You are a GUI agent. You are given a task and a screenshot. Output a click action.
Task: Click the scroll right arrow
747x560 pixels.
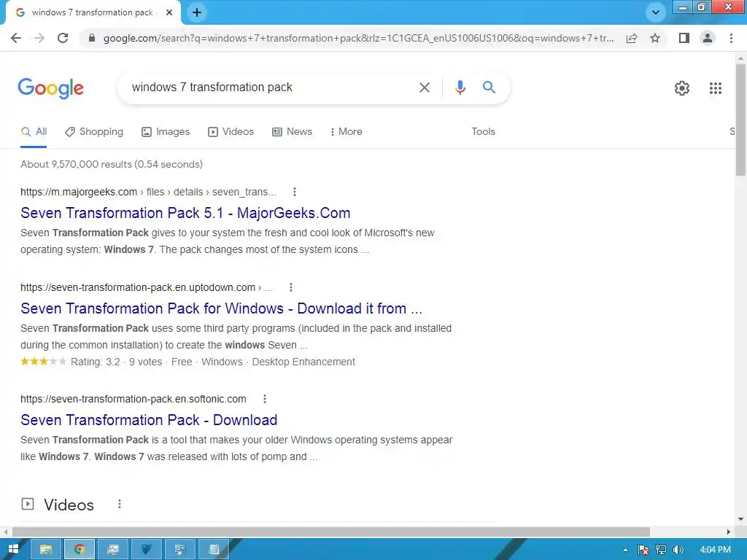(728, 532)
